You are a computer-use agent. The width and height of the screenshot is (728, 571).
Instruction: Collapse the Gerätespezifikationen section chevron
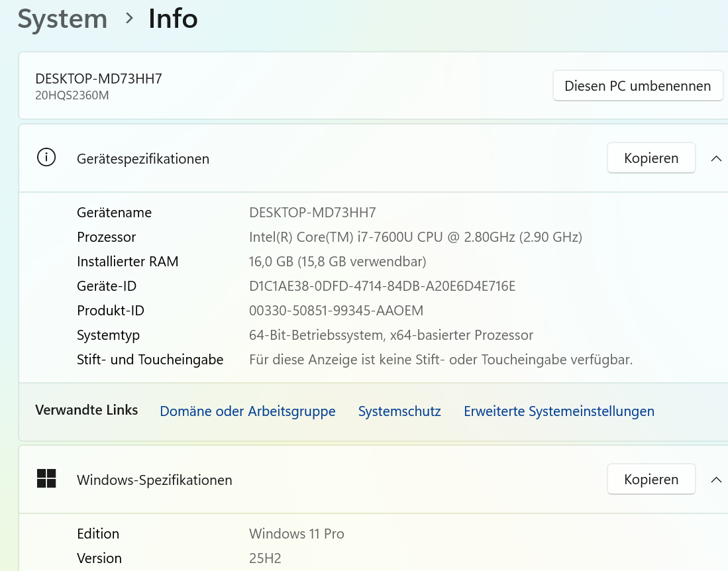pos(716,158)
